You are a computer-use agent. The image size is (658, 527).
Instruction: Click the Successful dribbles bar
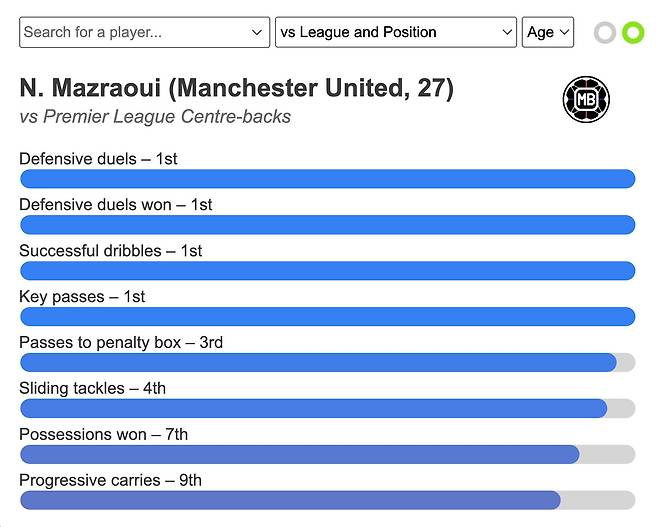[x=327, y=271]
